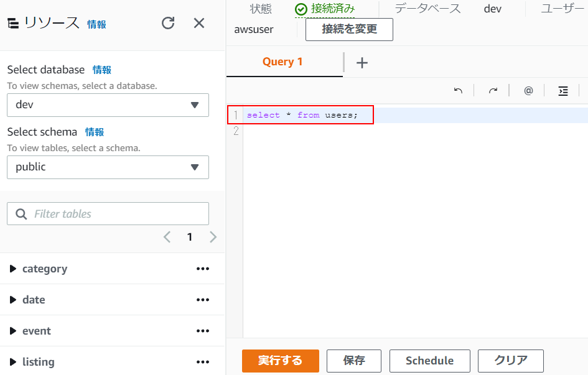Click the resources list icon beside リソース
This screenshot has width=588, height=375.
13,24
